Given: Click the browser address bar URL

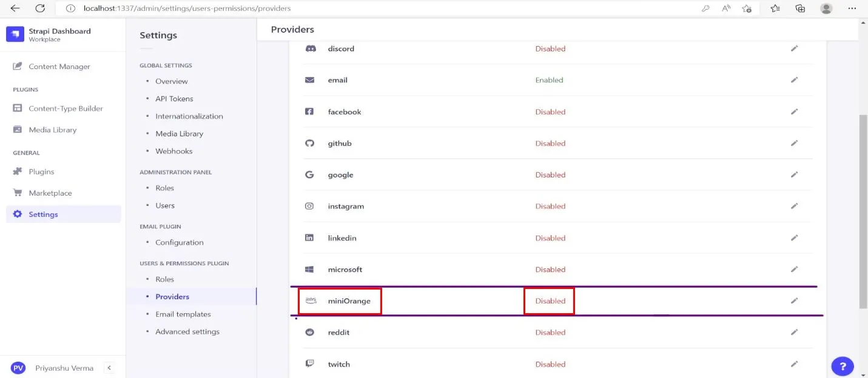Looking at the screenshot, I should (187, 8).
